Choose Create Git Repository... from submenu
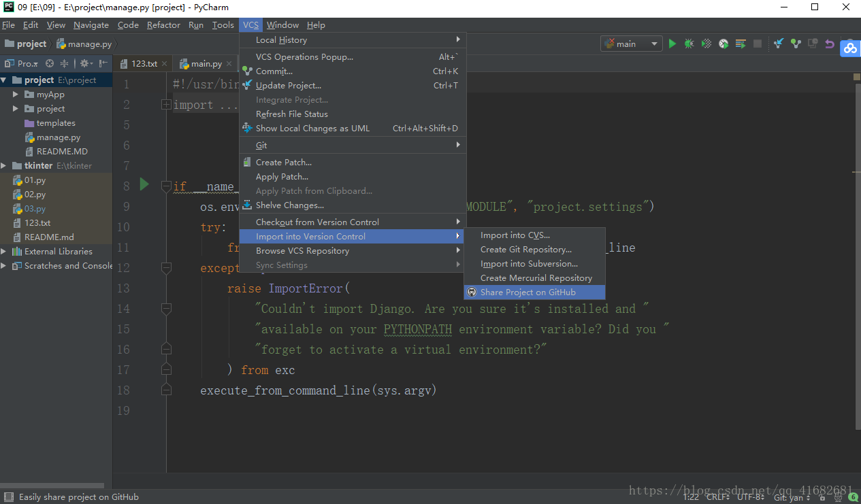This screenshot has width=861, height=504. 534,250
